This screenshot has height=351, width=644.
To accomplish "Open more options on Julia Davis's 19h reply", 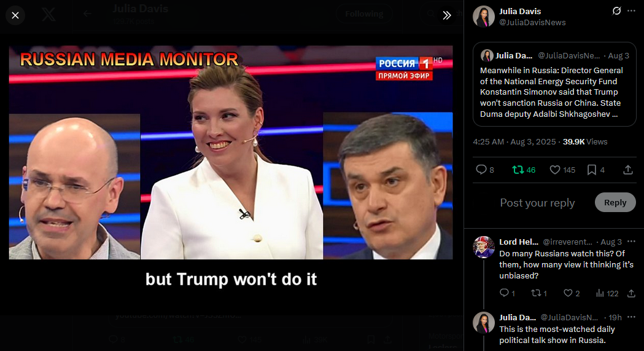I will point(631,317).
